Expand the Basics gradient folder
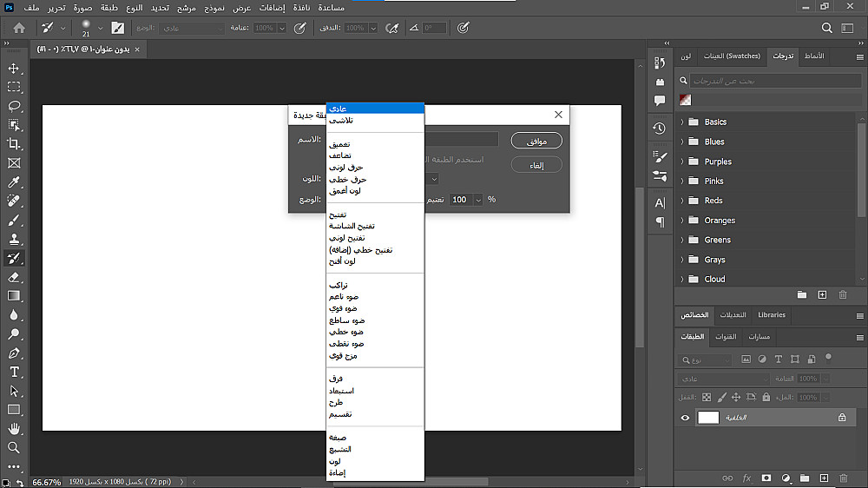 (682, 122)
